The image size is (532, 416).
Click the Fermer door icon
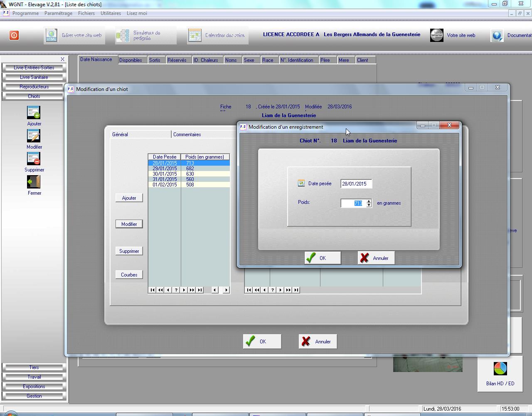pos(34,182)
